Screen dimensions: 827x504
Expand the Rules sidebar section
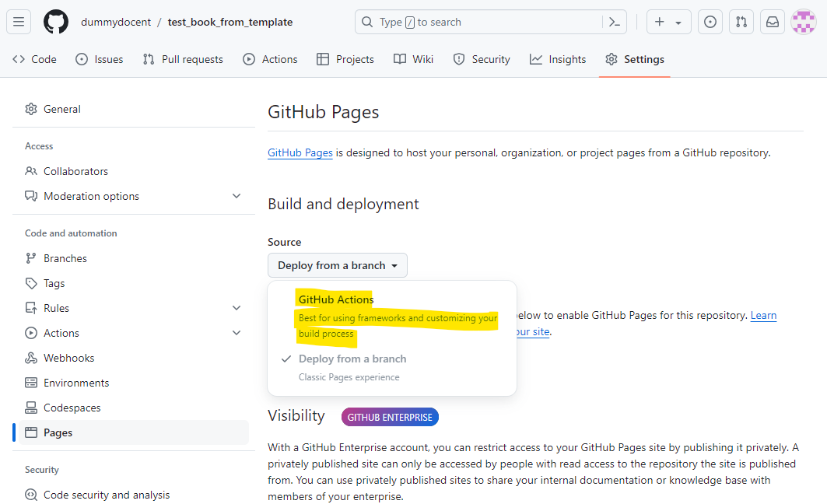pyautogui.click(x=237, y=308)
